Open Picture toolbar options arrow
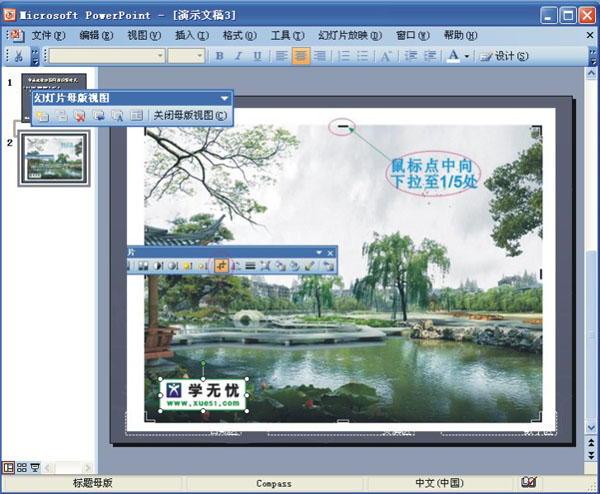The width and height of the screenshot is (600, 494). point(319,253)
